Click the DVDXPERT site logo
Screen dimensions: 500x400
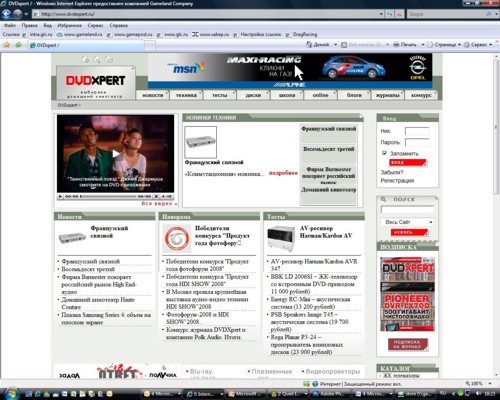[95, 80]
